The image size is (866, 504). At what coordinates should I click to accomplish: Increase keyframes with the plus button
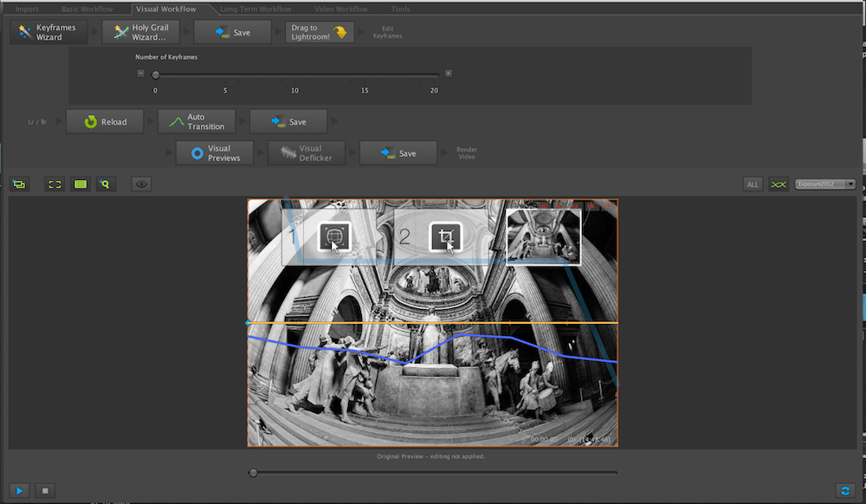coord(449,74)
